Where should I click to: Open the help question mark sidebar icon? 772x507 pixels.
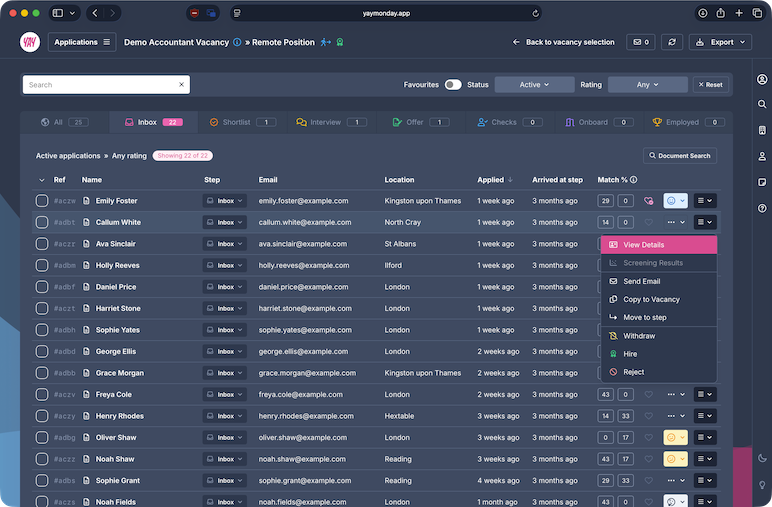pos(762,208)
